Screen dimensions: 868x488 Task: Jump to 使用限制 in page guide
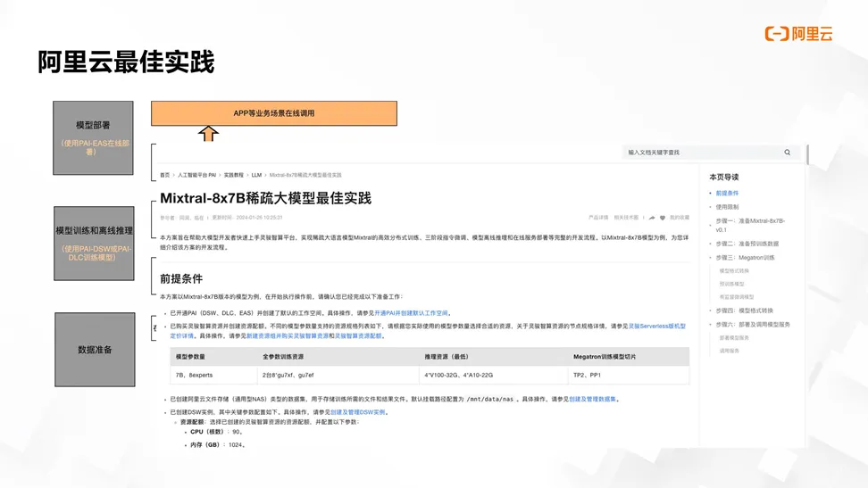click(727, 207)
